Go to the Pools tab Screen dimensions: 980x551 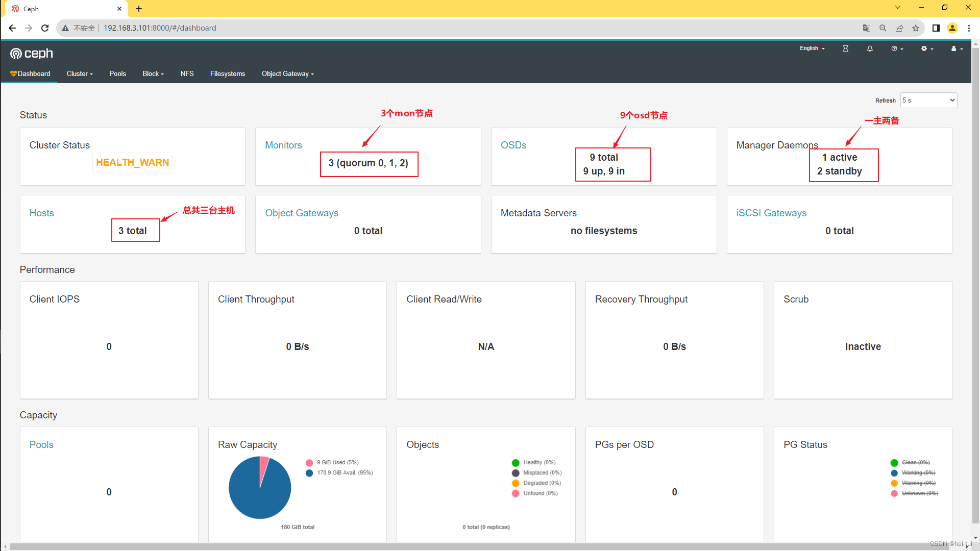pyautogui.click(x=117, y=74)
